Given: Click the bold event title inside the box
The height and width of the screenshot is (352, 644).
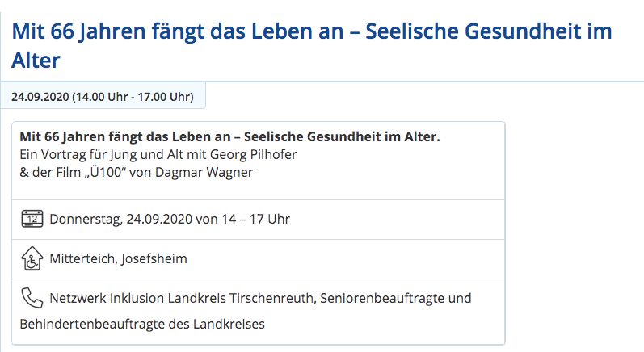Looking at the screenshot, I should pos(230,136).
